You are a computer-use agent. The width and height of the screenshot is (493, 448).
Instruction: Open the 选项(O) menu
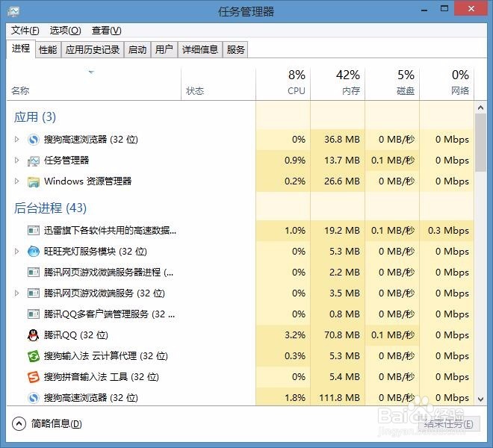pyautogui.click(x=66, y=31)
